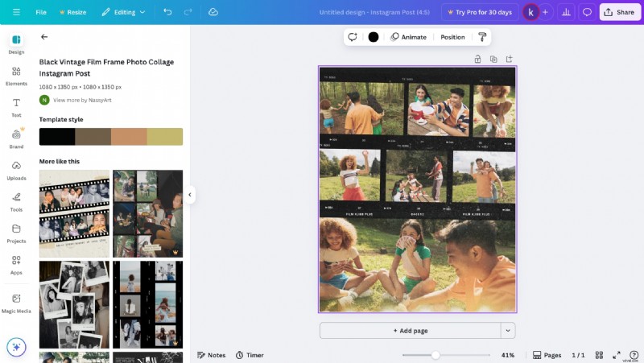
Task: Redo the last action
Action: [188, 12]
